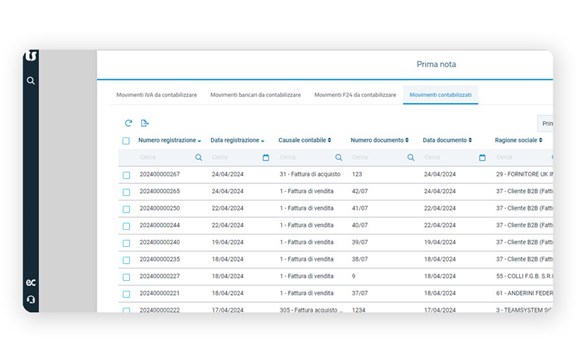The image size is (576, 362).
Task: Sort by Data documento column
Action: click(447, 140)
